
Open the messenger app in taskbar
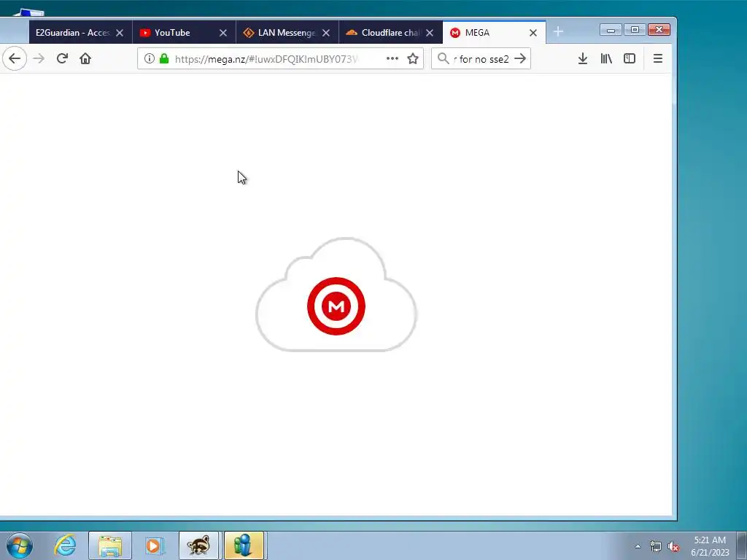pos(244,545)
